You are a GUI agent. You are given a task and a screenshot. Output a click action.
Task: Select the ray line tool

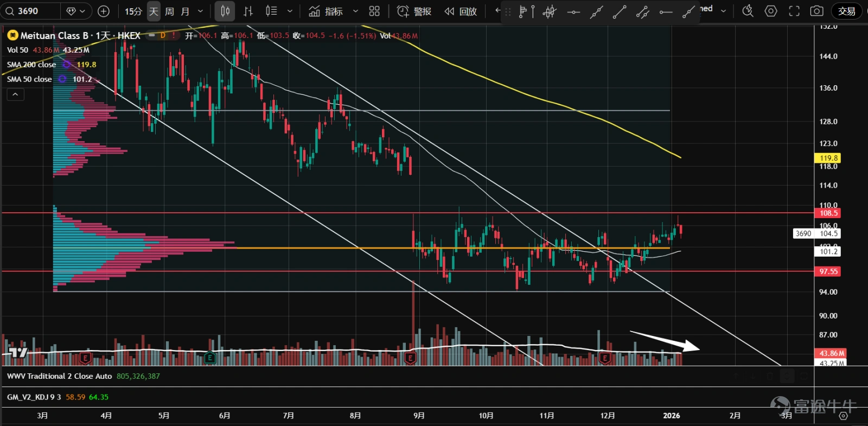688,11
